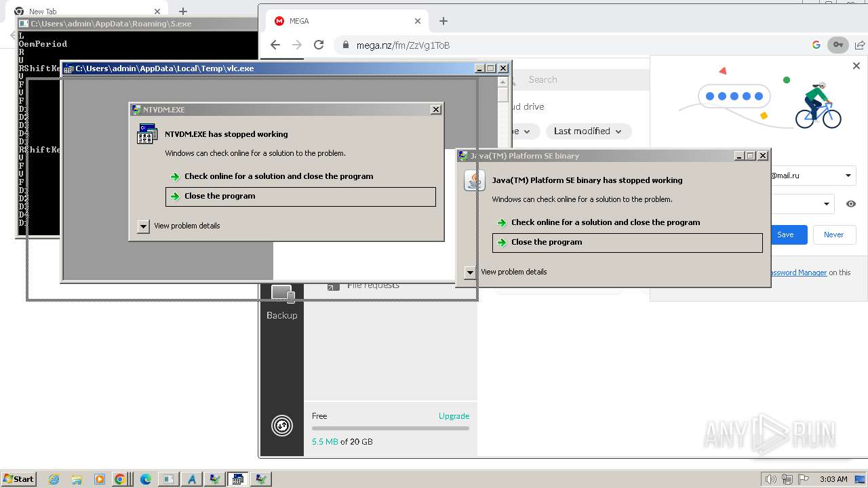Click the first green-check app taskbar button
The width and height of the screenshot is (868, 488).
click(214, 479)
